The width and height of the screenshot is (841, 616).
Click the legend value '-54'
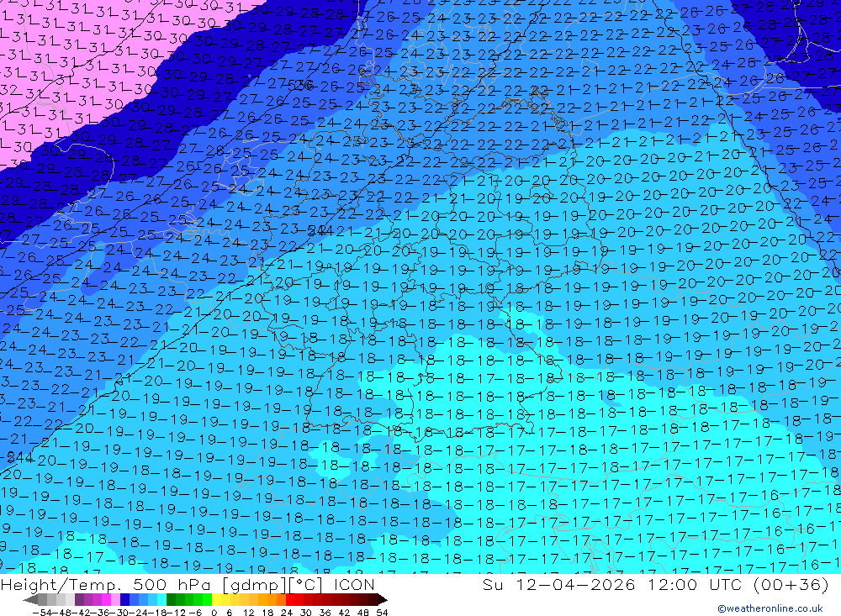pos(42,613)
